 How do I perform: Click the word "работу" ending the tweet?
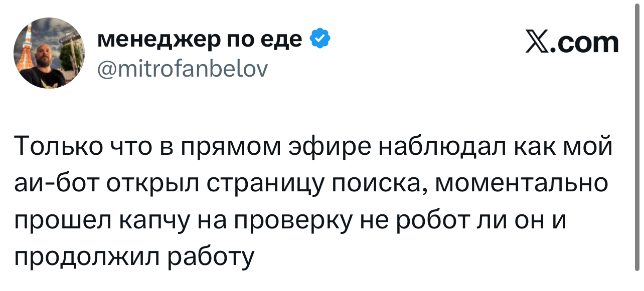[x=210, y=257]
